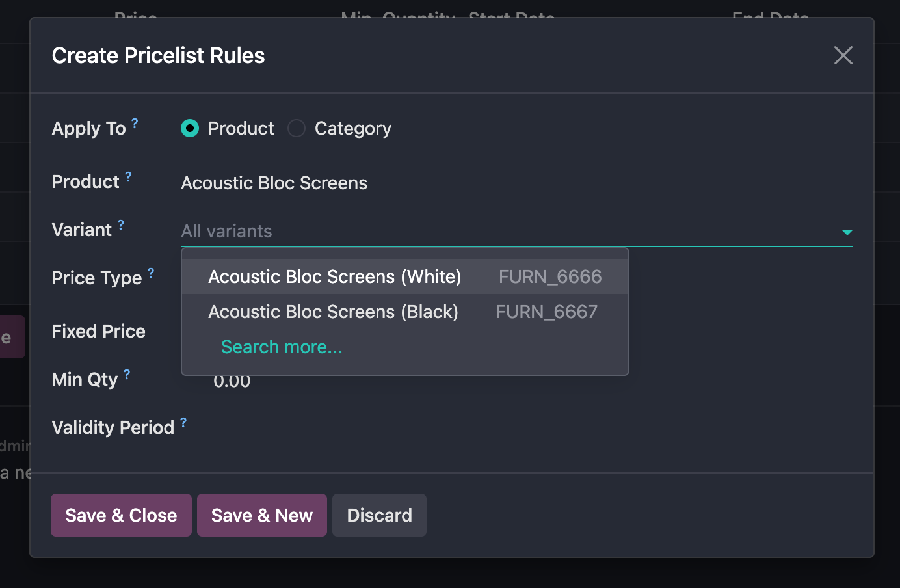Click the Min Qty value 0.00
This screenshot has width=900, height=588.
(x=232, y=382)
